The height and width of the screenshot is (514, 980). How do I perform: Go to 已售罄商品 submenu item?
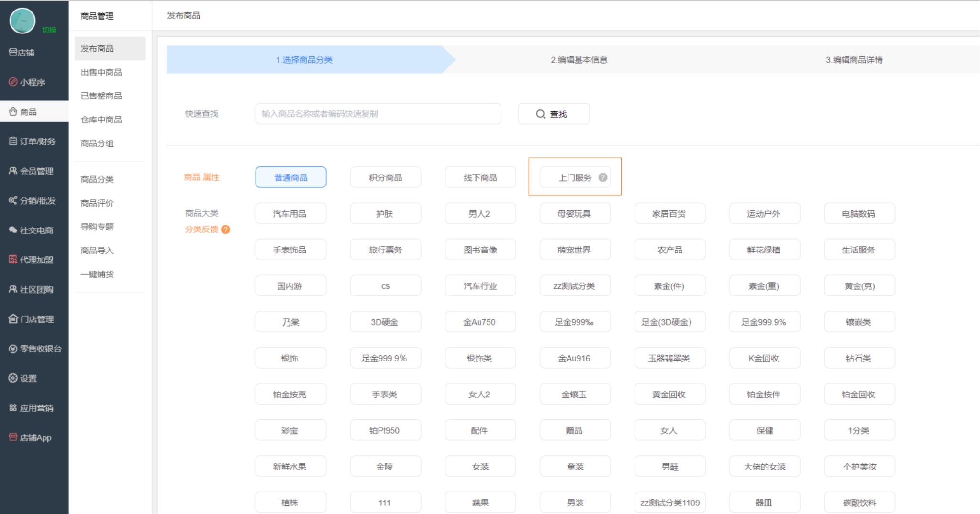click(x=101, y=96)
